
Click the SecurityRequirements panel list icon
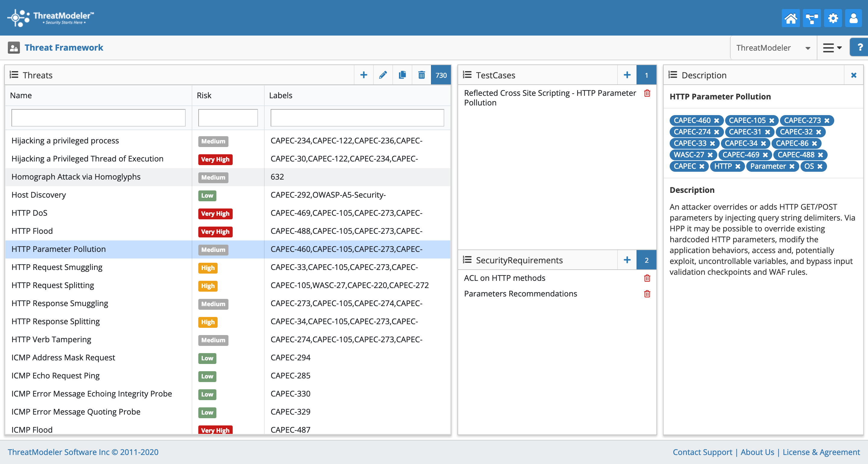[467, 260]
